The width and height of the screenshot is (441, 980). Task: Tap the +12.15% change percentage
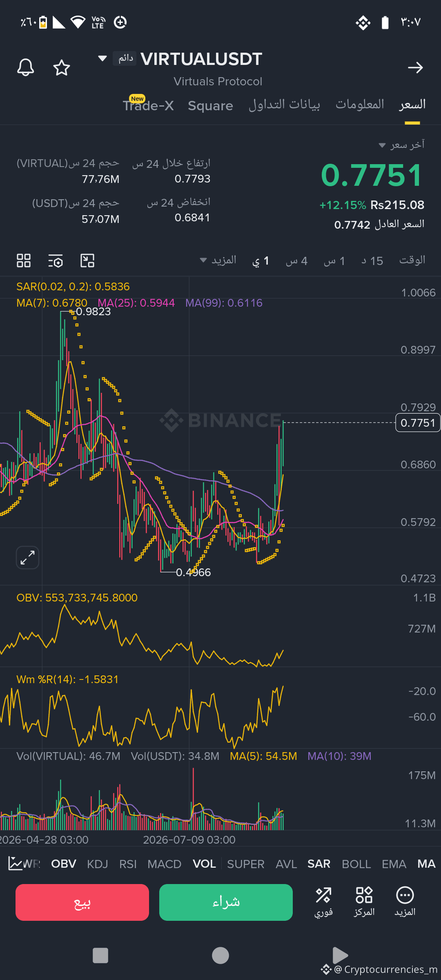343,205
